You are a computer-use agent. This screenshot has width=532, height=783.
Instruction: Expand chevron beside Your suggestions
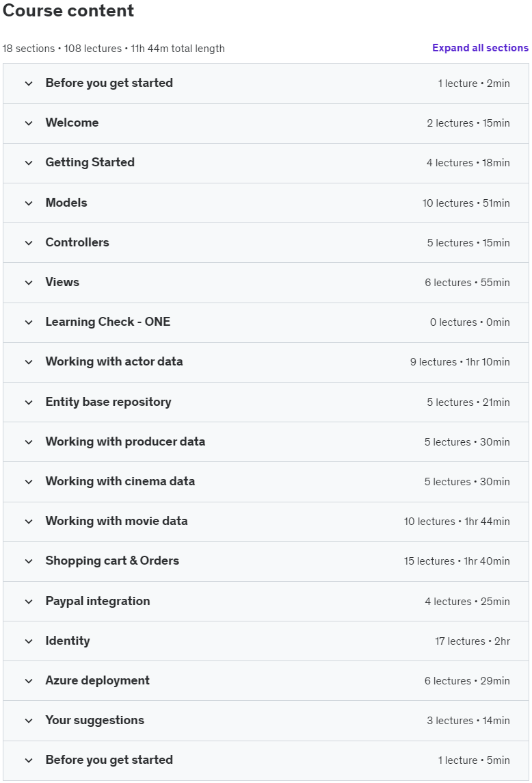[29, 721]
